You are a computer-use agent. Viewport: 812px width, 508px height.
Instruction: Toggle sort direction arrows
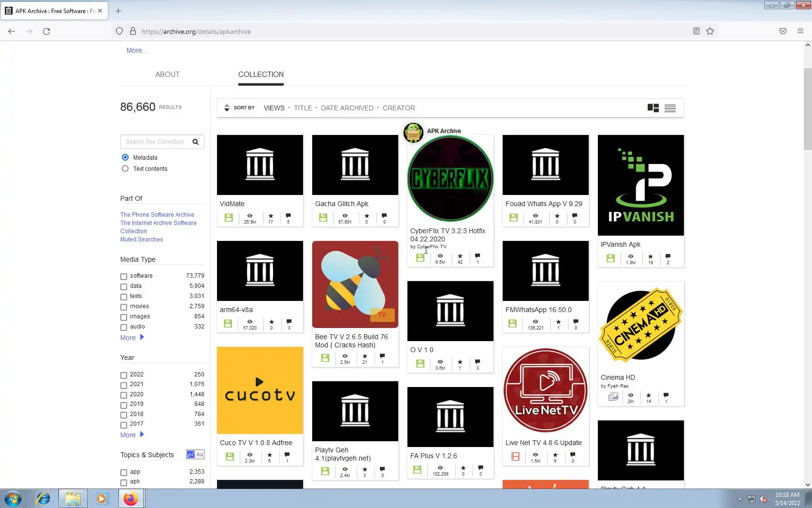(227, 108)
